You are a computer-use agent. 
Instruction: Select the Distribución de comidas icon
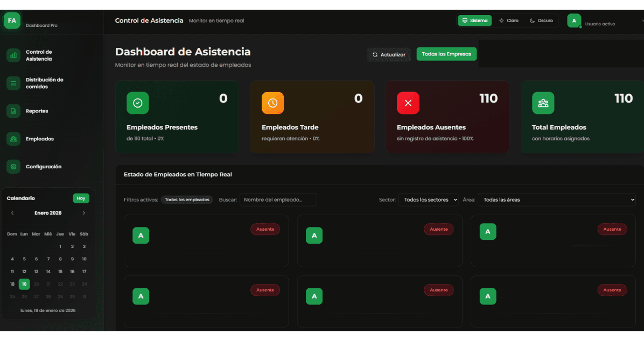click(x=12, y=83)
